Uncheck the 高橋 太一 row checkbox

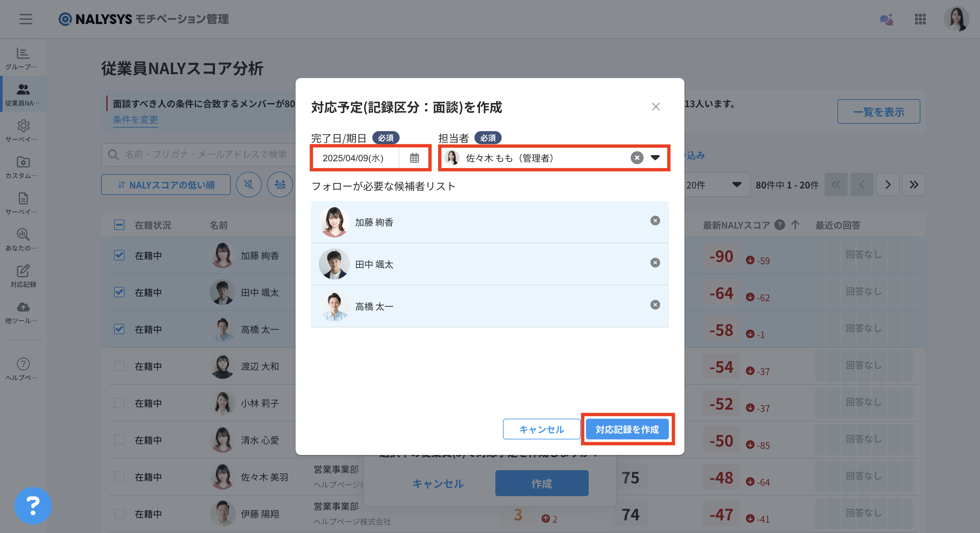(119, 329)
